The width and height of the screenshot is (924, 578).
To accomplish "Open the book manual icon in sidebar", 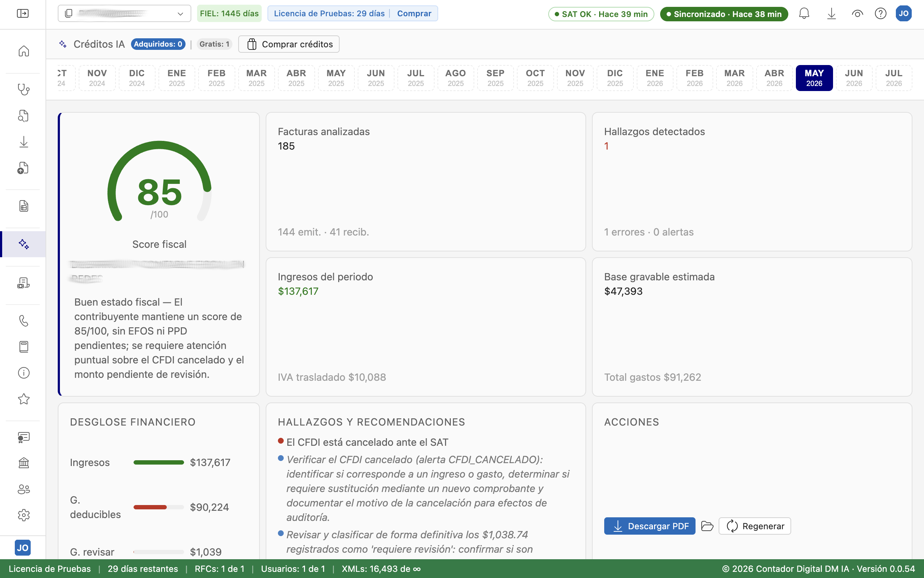I will [x=24, y=347].
